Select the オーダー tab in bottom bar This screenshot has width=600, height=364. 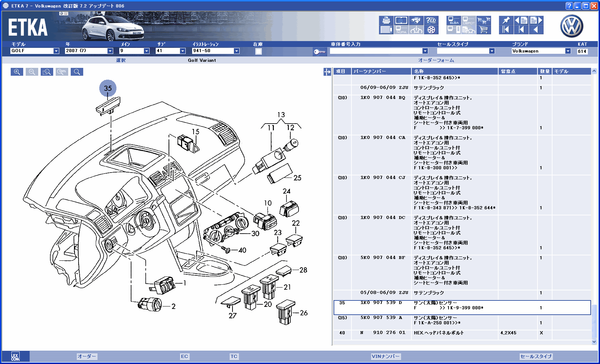tap(87, 356)
